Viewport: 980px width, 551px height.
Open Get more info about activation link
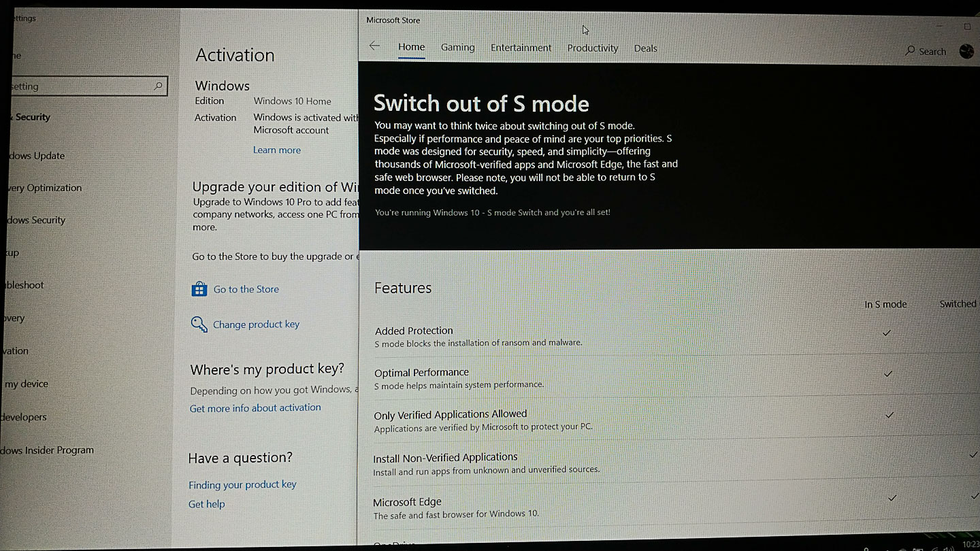(255, 407)
